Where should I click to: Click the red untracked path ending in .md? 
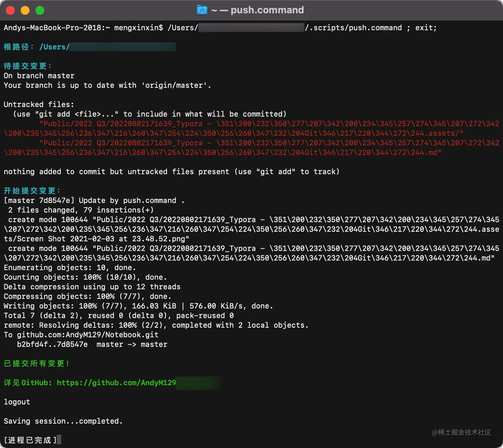click(x=251, y=148)
